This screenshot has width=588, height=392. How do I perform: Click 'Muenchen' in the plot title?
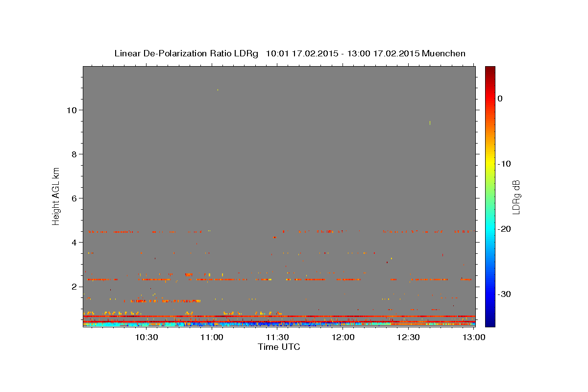click(x=444, y=53)
